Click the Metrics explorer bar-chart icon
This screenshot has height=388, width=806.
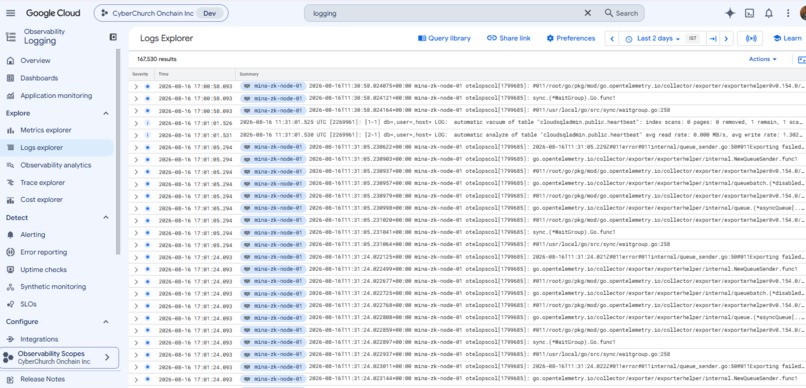point(10,130)
